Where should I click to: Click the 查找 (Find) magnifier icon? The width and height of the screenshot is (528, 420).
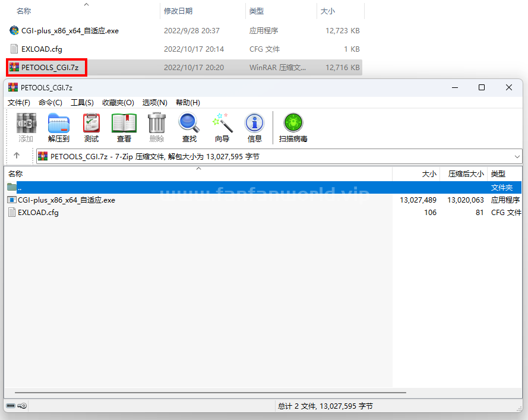coord(189,128)
